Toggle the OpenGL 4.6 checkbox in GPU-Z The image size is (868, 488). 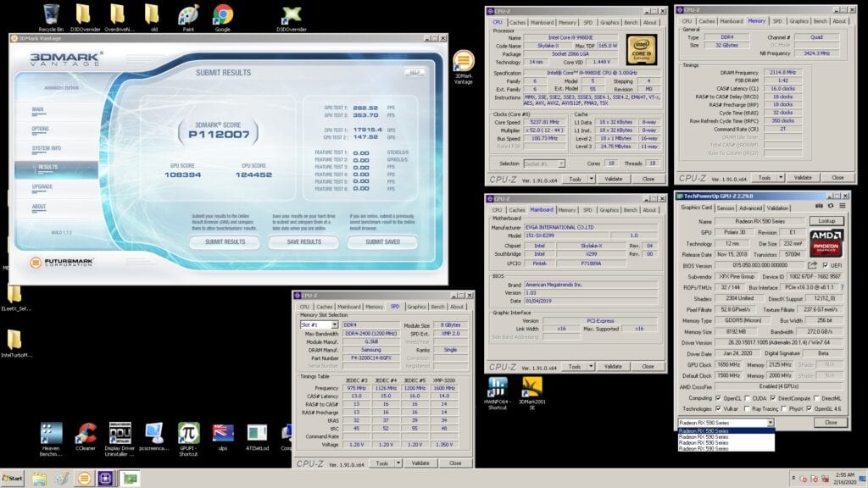809,409
